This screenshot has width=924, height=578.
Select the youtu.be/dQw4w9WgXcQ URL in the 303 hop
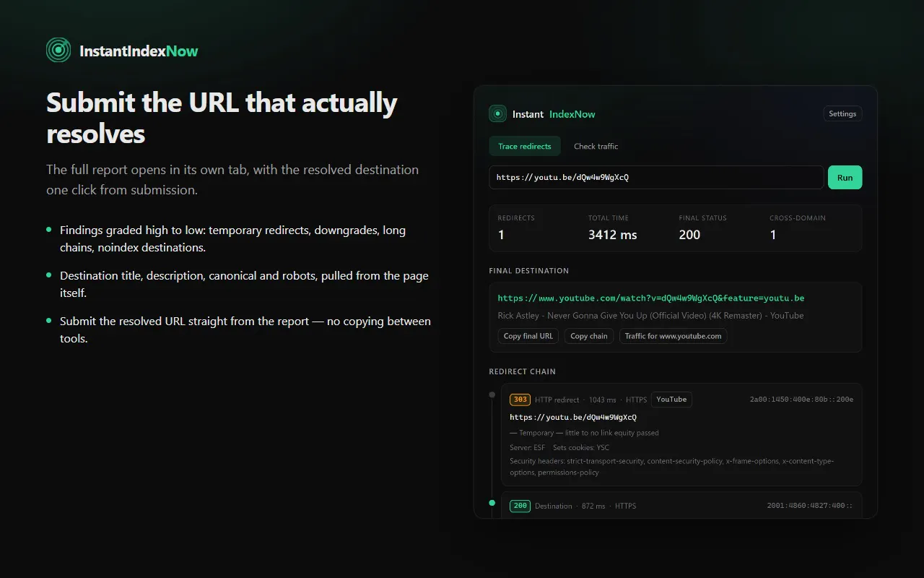coord(573,417)
